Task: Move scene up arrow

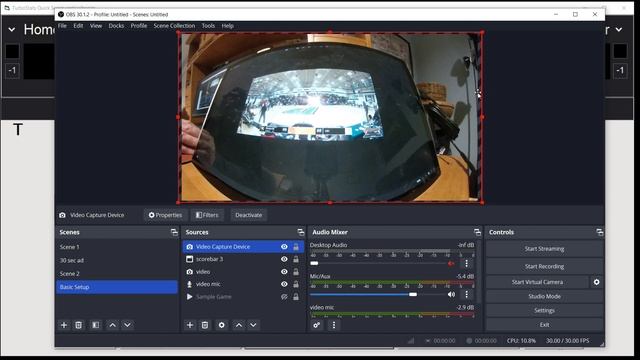Action: [112, 325]
